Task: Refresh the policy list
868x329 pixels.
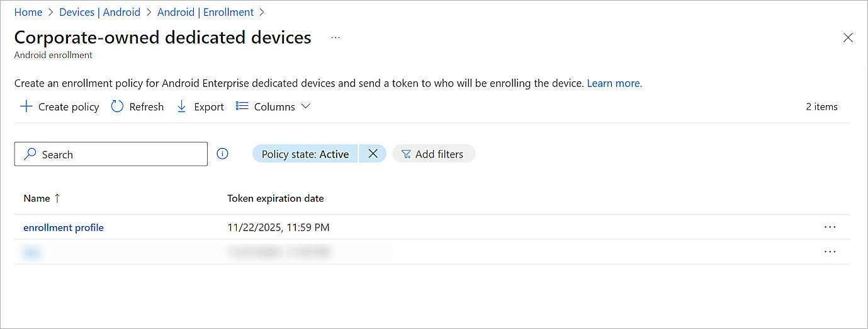Action: click(x=137, y=107)
